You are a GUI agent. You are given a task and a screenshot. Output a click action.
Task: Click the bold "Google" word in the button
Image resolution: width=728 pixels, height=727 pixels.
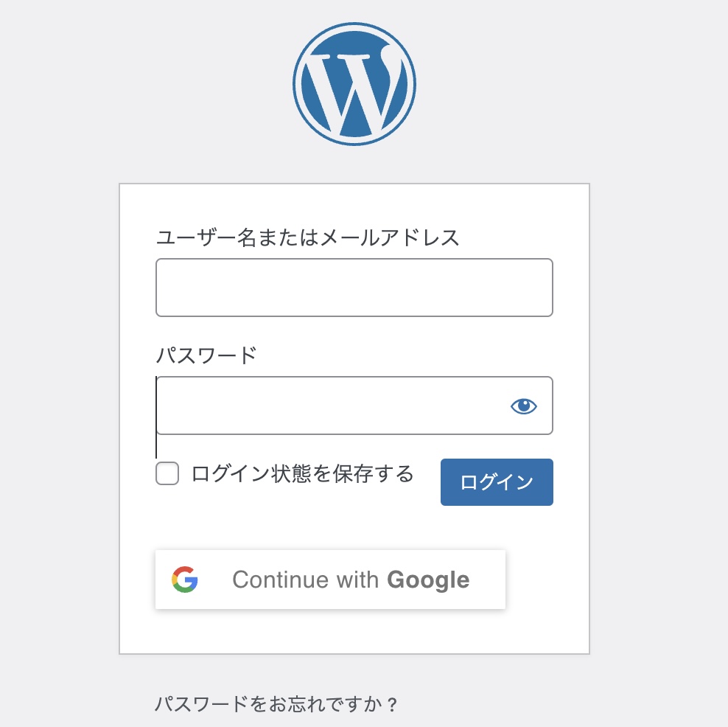tap(428, 580)
